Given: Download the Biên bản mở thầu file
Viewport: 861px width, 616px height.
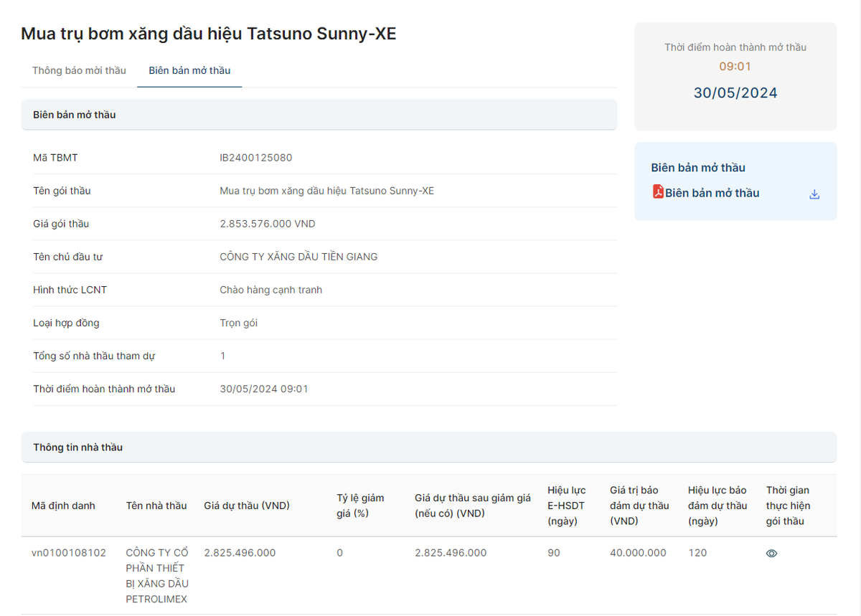Looking at the screenshot, I should [814, 194].
